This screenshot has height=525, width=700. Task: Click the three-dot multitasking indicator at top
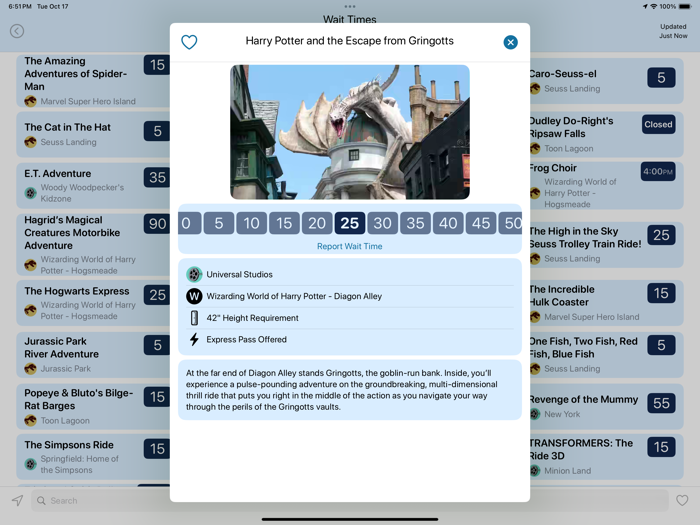click(350, 6)
